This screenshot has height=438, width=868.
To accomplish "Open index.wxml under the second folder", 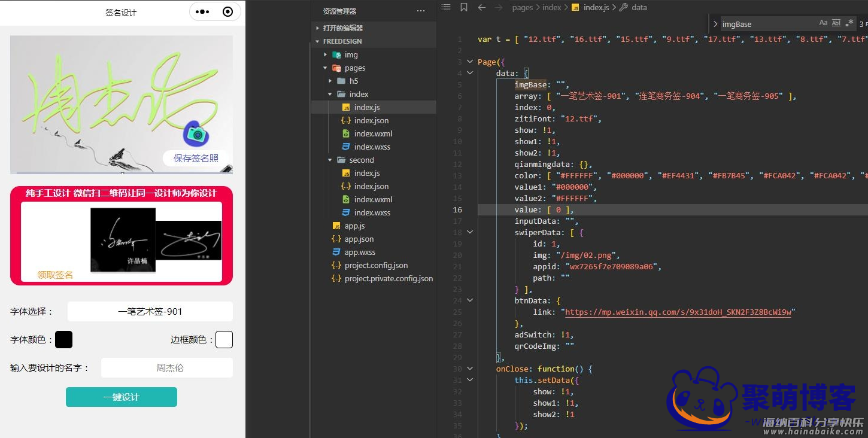I will (x=374, y=199).
